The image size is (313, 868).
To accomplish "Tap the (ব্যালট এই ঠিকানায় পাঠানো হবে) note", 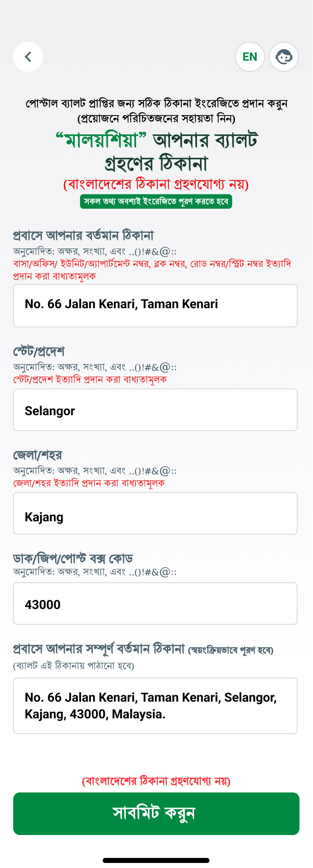I will coord(73,666).
